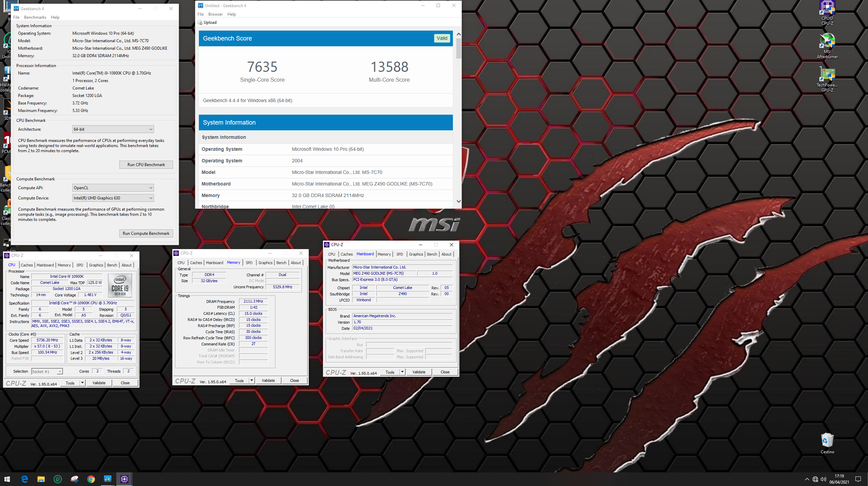
Task: Click the Core Voltage 1.481 V value
Action: pos(90,295)
